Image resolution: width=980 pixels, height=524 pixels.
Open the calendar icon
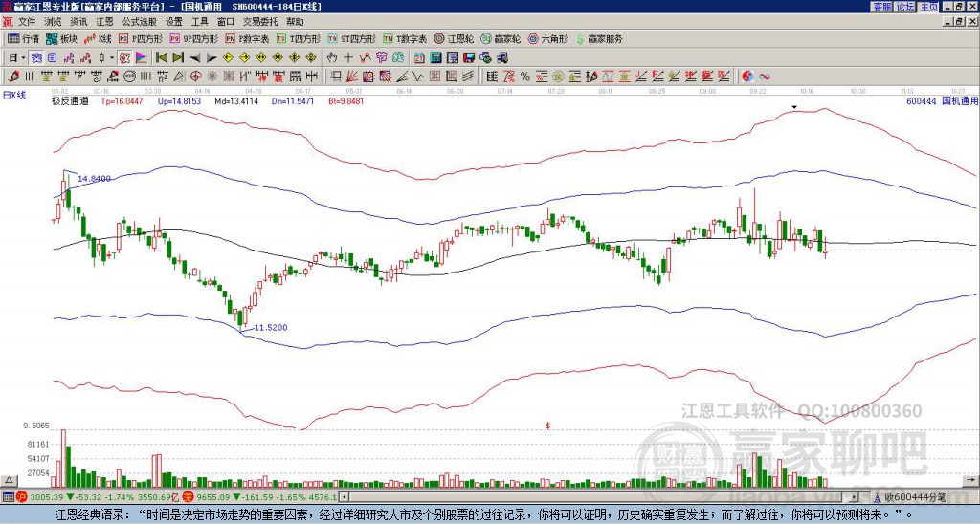pos(419,58)
